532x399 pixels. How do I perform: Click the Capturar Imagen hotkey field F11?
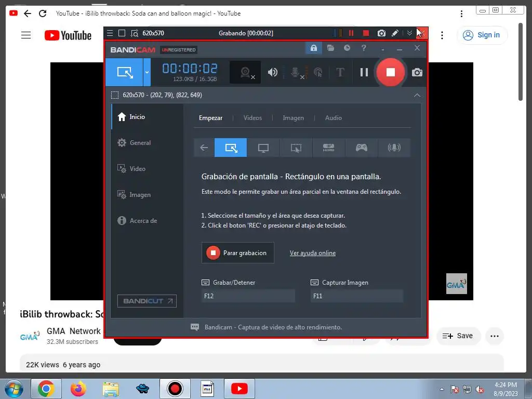point(356,296)
